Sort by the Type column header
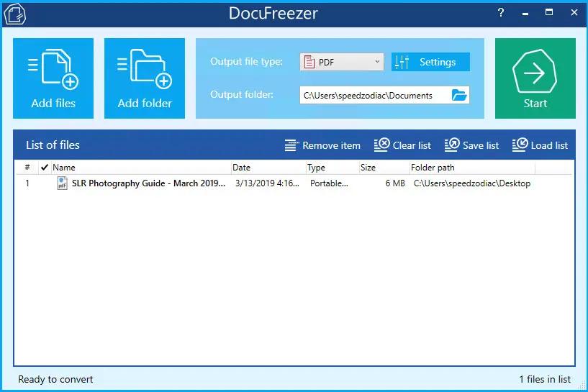The width and height of the screenshot is (588, 392). [x=333, y=167]
